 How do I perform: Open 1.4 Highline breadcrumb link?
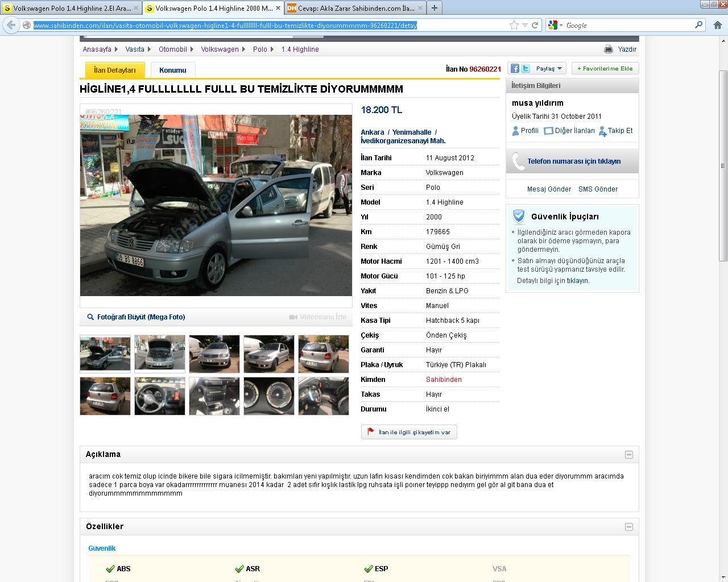coord(300,49)
